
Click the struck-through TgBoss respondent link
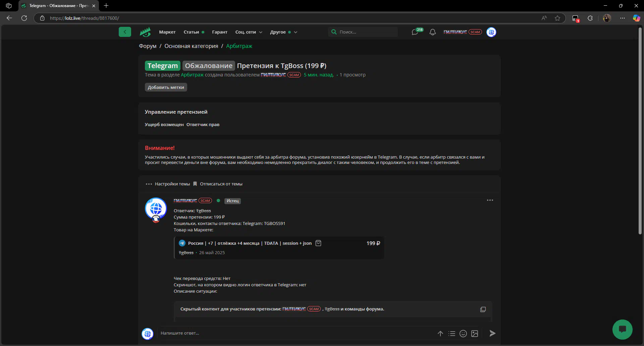click(x=204, y=211)
